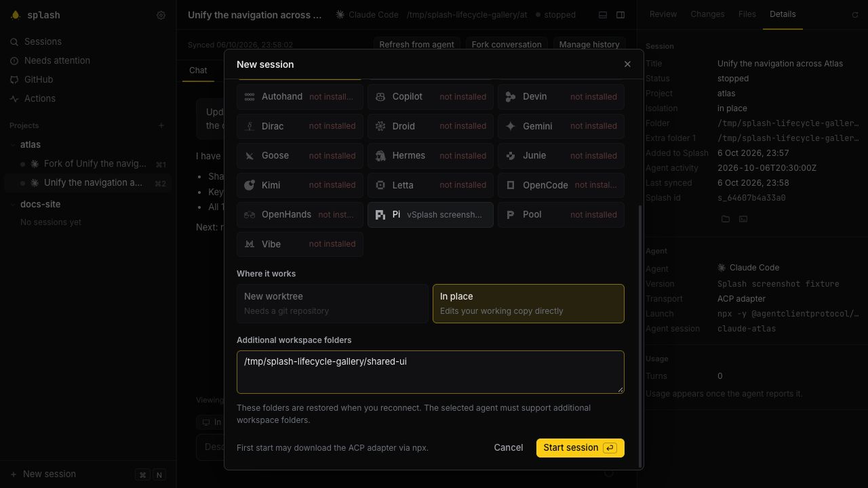The width and height of the screenshot is (868, 488).
Task: Switch to the Changes tab
Action: (707, 14)
